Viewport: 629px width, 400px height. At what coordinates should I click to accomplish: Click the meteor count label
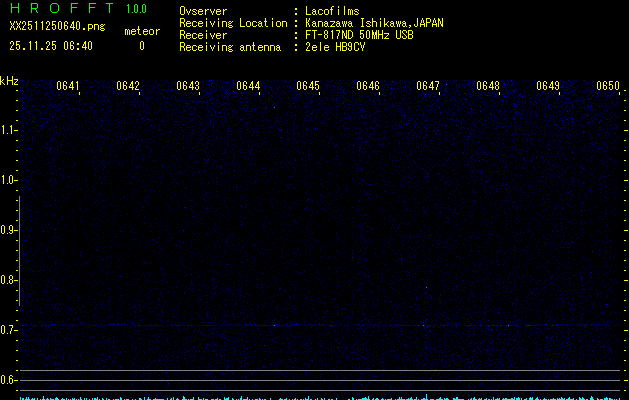[x=141, y=31]
